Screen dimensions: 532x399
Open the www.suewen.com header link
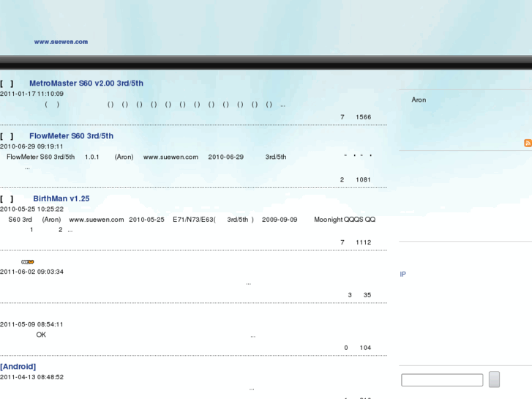pyautogui.click(x=61, y=42)
